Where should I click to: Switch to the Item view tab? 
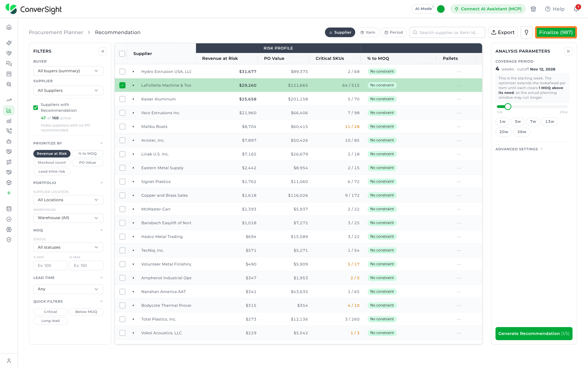(x=368, y=32)
